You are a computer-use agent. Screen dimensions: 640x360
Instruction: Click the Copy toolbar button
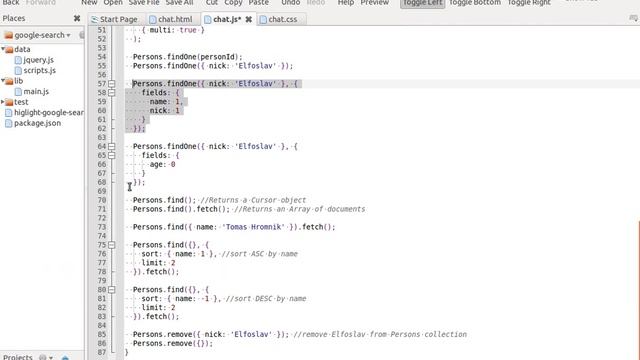click(233, 2)
